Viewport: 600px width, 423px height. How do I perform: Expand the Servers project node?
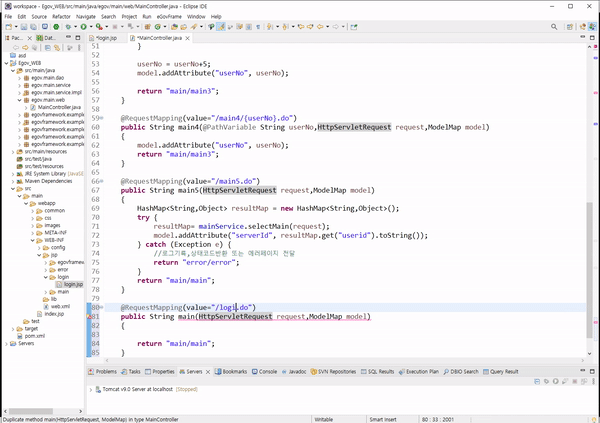pyautogui.click(x=4, y=344)
